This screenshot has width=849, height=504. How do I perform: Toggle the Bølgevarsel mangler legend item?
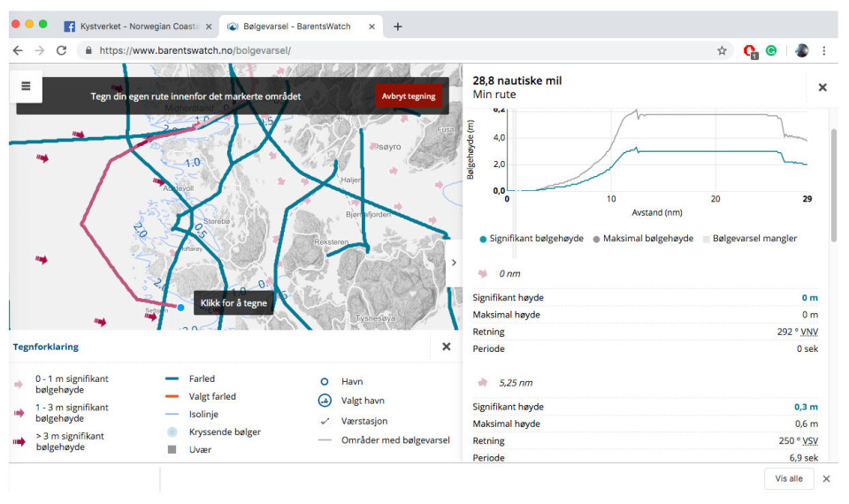[749, 238]
